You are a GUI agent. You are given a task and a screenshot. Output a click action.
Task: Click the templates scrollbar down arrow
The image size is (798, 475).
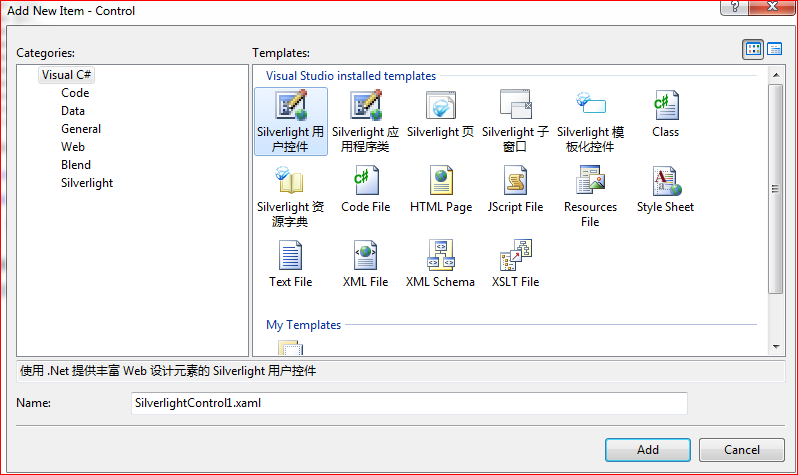pyautogui.click(x=776, y=347)
